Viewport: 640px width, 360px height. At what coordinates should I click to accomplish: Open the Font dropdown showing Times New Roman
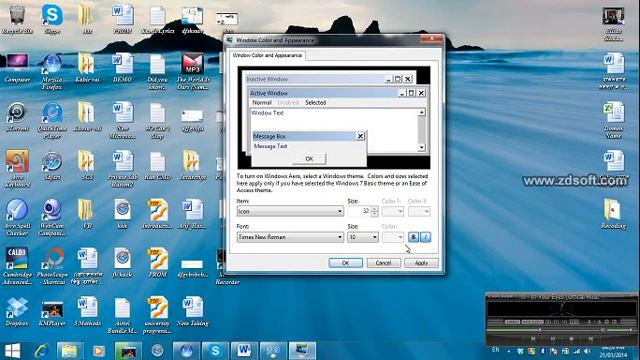click(x=290, y=237)
